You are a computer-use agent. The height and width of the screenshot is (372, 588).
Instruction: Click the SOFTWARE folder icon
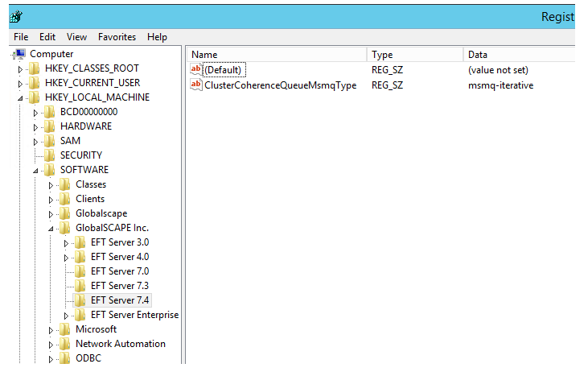(x=50, y=170)
